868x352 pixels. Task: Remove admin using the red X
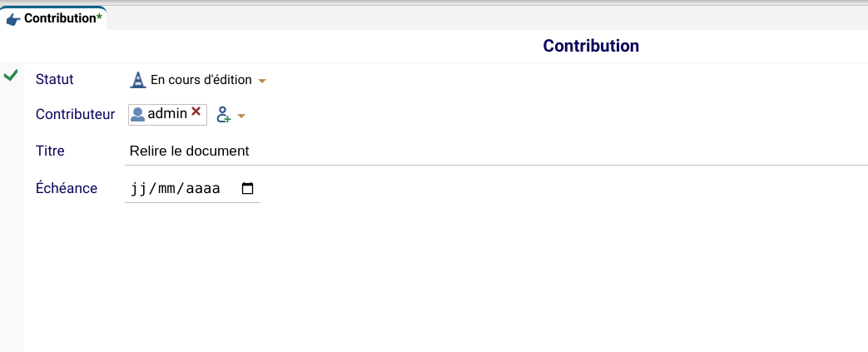click(196, 112)
